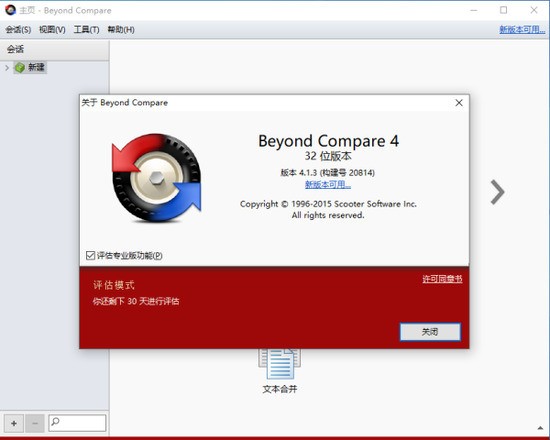This screenshot has width=550, height=440.
Task: Click the 关闭 button in dialog
Action: (x=430, y=332)
